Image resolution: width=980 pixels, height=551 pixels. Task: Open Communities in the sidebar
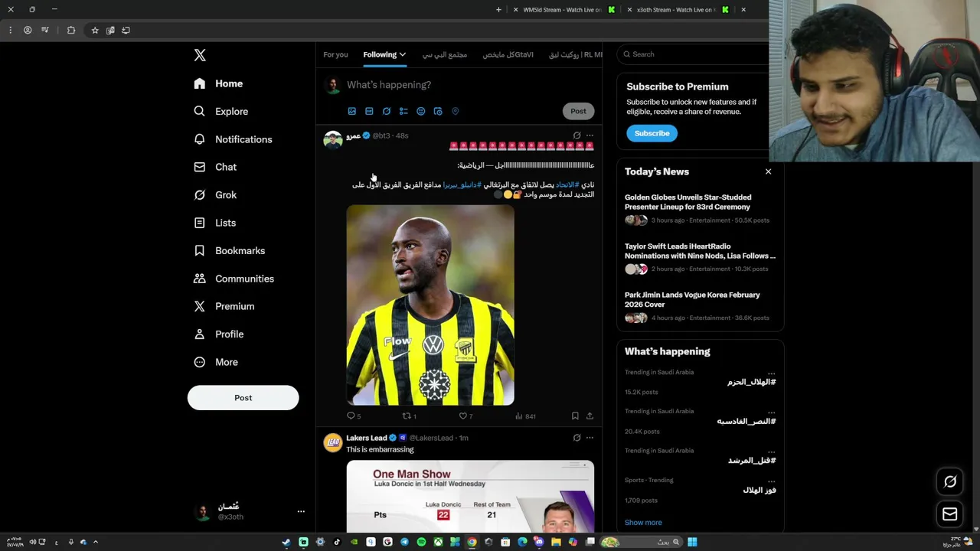pos(234,279)
